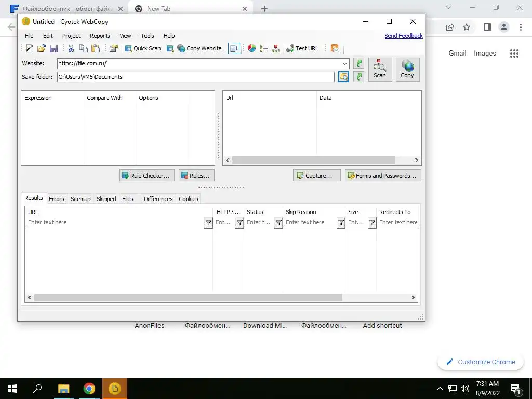
Task: Open the URL column filter dropdown
Action: click(x=208, y=223)
